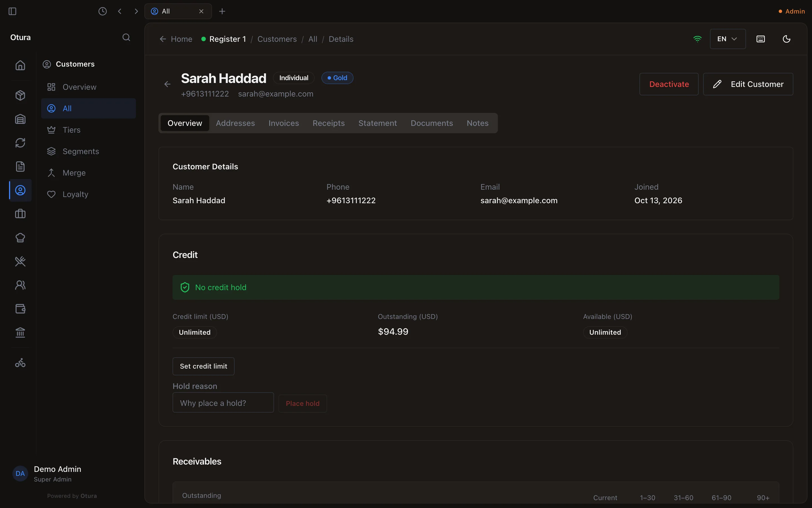Open Loyalty in the Customers menu
This screenshot has height=508, width=812.
coord(89,194)
